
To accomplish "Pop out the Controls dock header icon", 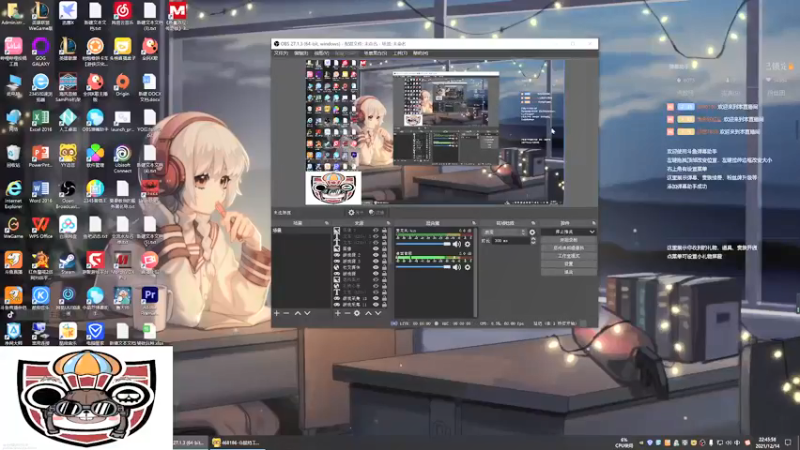I will 594,223.
